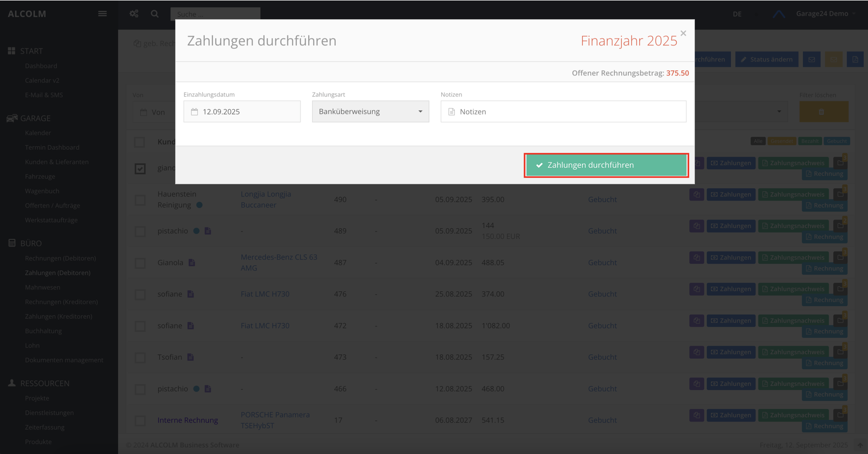This screenshot has width=868, height=454.
Task: Click the magnifier search icon
Action: [x=155, y=14]
